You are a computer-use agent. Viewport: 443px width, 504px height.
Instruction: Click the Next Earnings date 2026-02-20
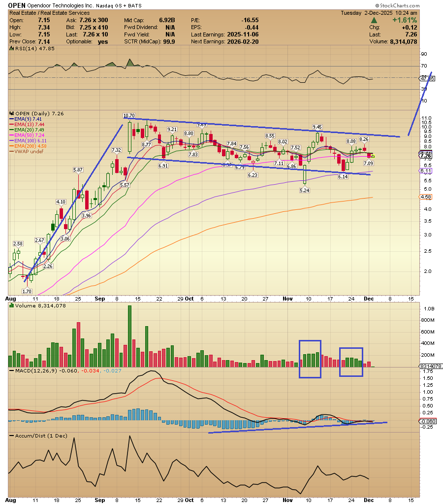(243, 42)
